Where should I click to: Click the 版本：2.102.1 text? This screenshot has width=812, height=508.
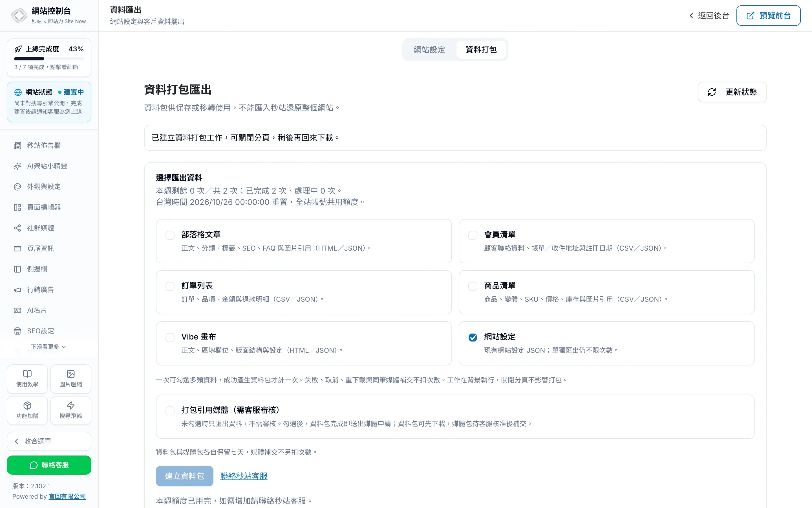pos(31,486)
